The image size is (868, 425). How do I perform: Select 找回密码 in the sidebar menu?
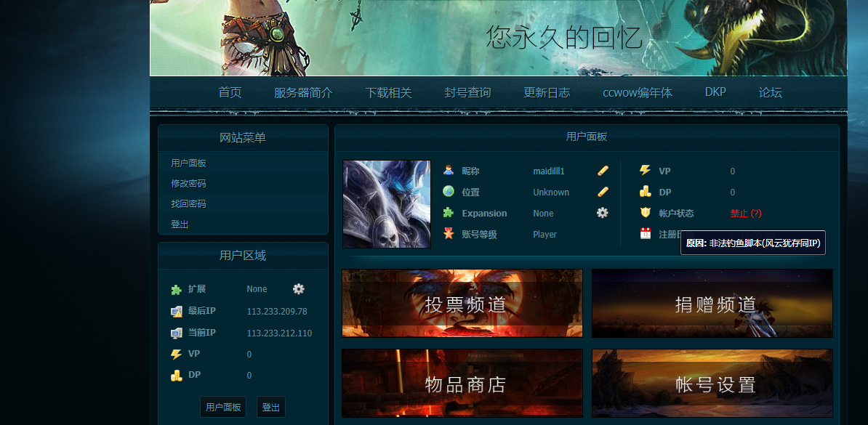point(188,204)
